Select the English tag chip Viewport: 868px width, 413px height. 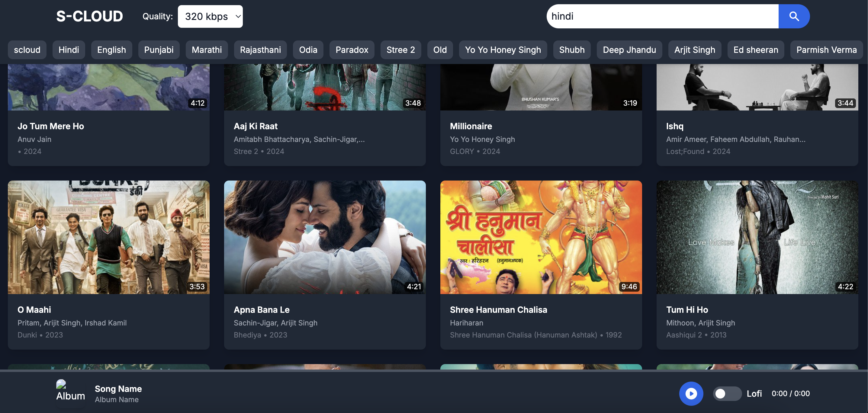pos(111,50)
